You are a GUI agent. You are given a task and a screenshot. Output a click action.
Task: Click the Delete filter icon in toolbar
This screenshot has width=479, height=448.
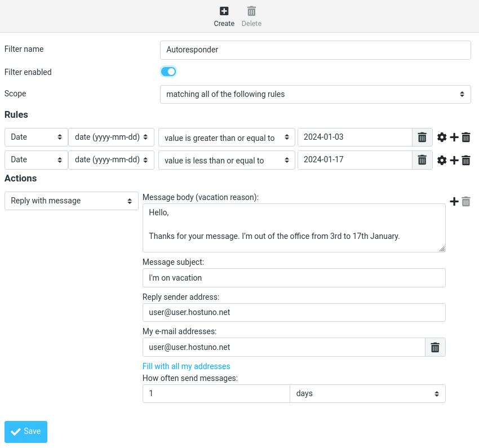tap(251, 11)
